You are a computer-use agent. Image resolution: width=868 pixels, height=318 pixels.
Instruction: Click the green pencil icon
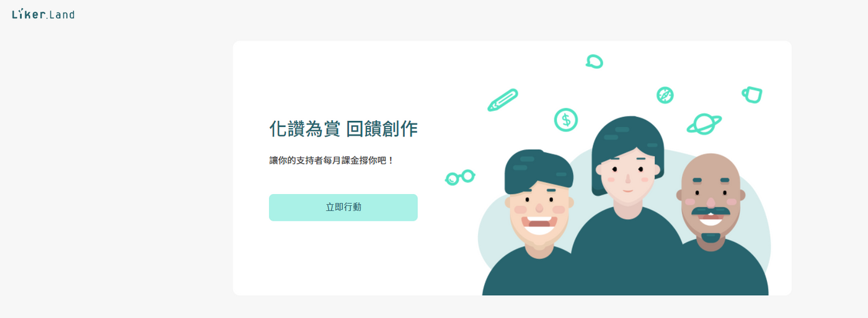[502, 100]
